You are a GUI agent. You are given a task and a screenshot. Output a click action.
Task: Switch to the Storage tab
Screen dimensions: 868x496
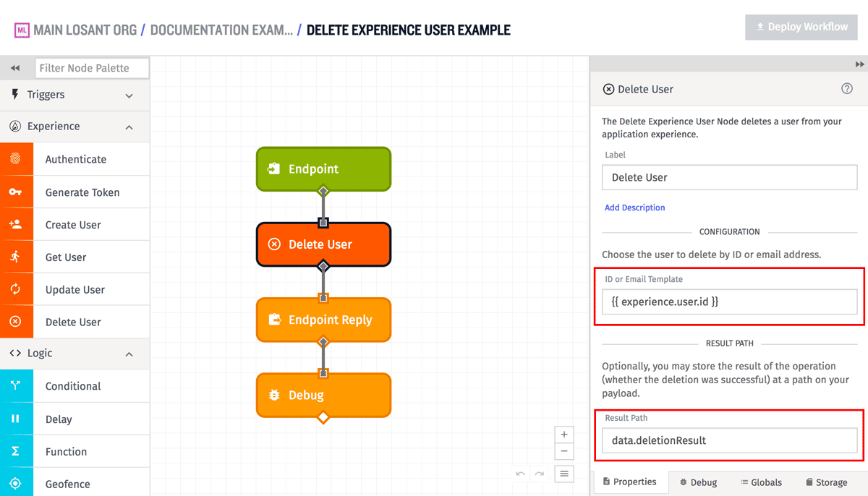point(826,482)
